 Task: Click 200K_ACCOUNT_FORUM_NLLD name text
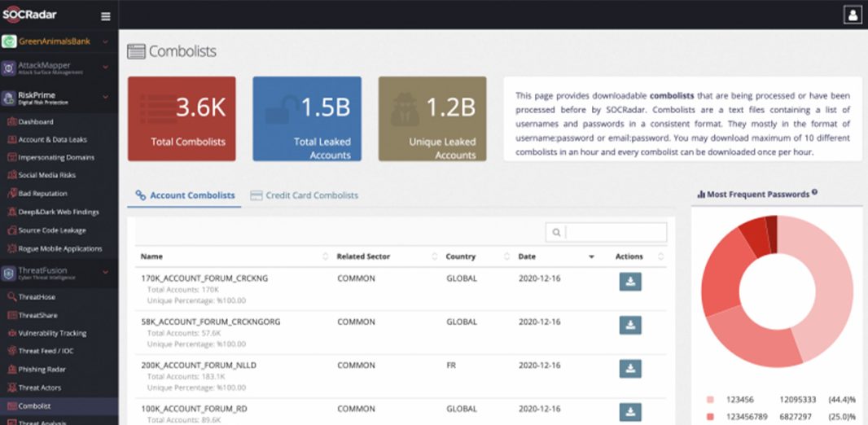(199, 366)
